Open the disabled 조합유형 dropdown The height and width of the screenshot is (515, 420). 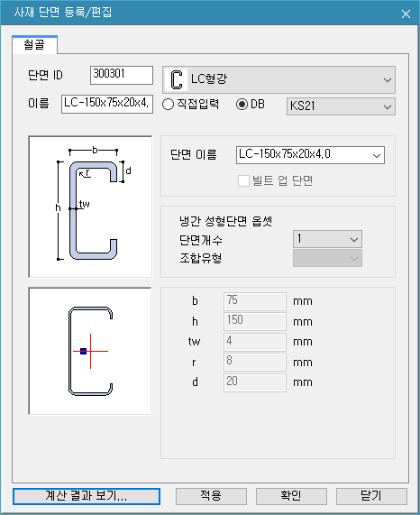(327, 258)
